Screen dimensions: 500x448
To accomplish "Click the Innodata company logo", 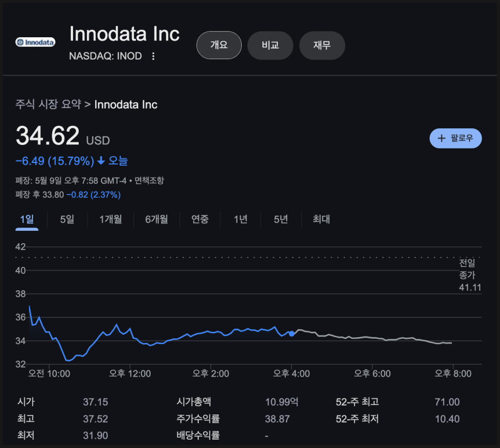I will click(35, 42).
